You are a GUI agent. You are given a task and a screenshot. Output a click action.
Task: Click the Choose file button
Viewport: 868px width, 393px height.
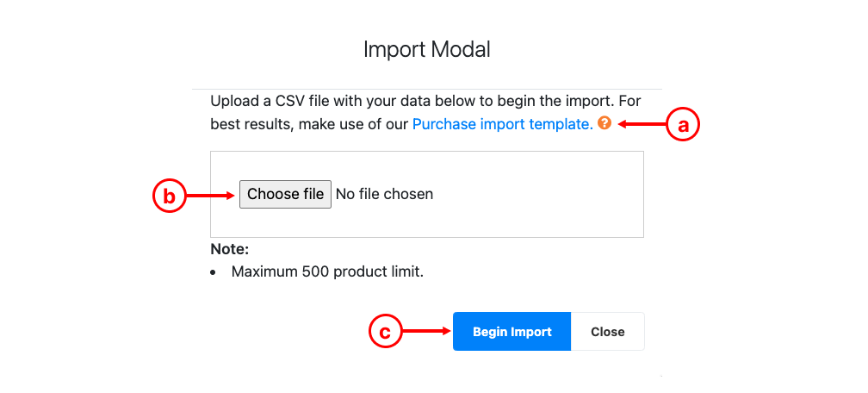[285, 194]
